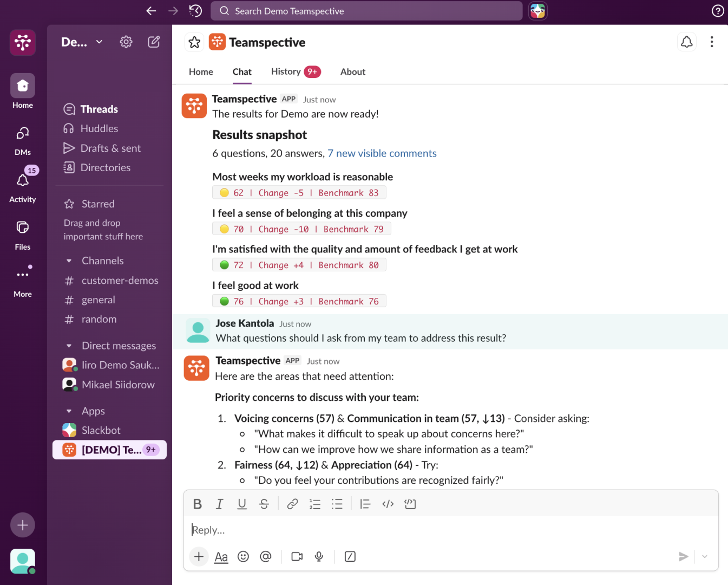
Task: Open your profile avatar at bottom left
Action: point(23,561)
